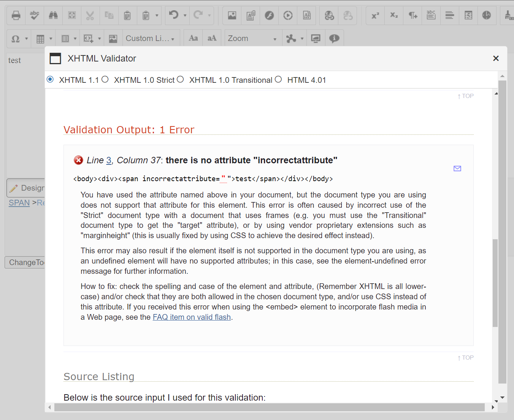Click the SPAN tag in the path bar
The width and height of the screenshot is (514, 420).
(19, 203)
